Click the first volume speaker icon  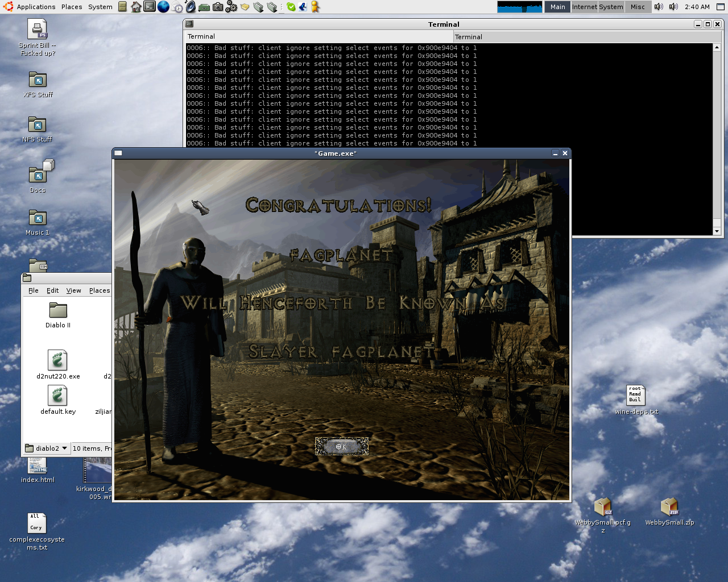[x=659, y=7]
